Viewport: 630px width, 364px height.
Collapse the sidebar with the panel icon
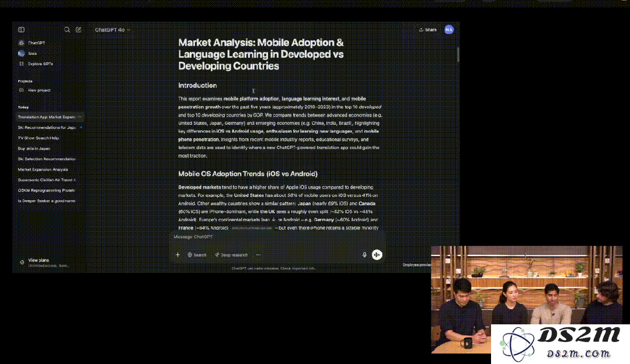[21, 30]
